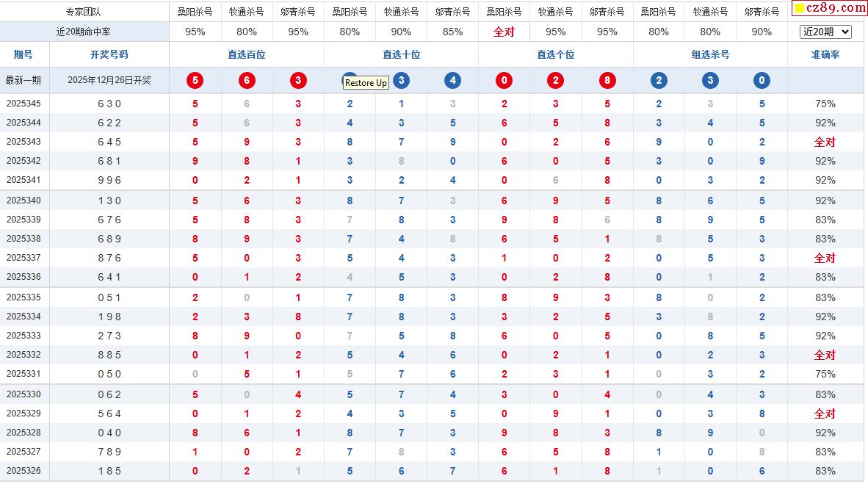Select the 组选杀号 group header
Image resolution: width=868 pixels, height=484 pixels.
tap(710, 54)
